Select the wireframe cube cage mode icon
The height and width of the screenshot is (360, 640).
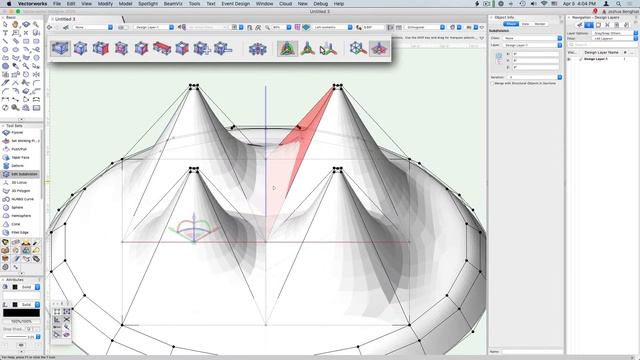(358, 49)
